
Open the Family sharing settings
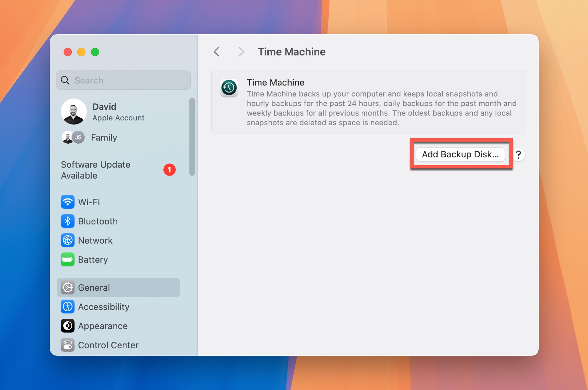(118, 137)
